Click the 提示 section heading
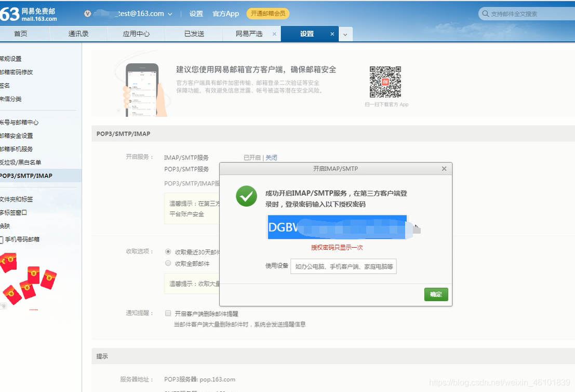Screen dimensions: 575x392 point(102,356)
